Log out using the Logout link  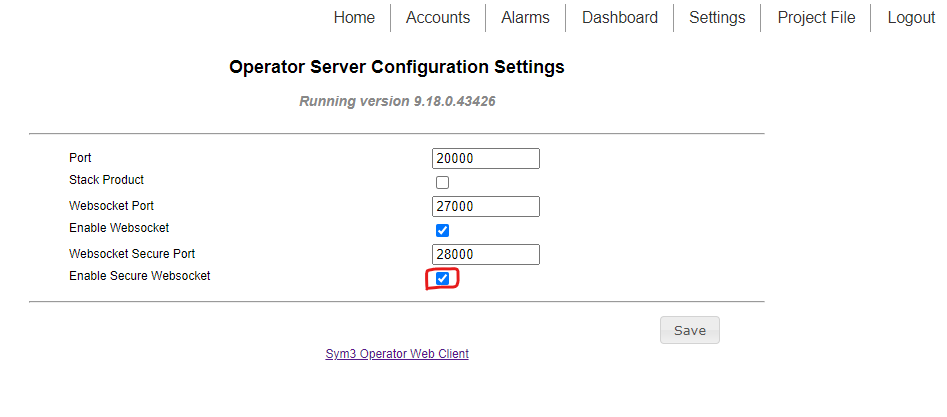click(911, 18)
